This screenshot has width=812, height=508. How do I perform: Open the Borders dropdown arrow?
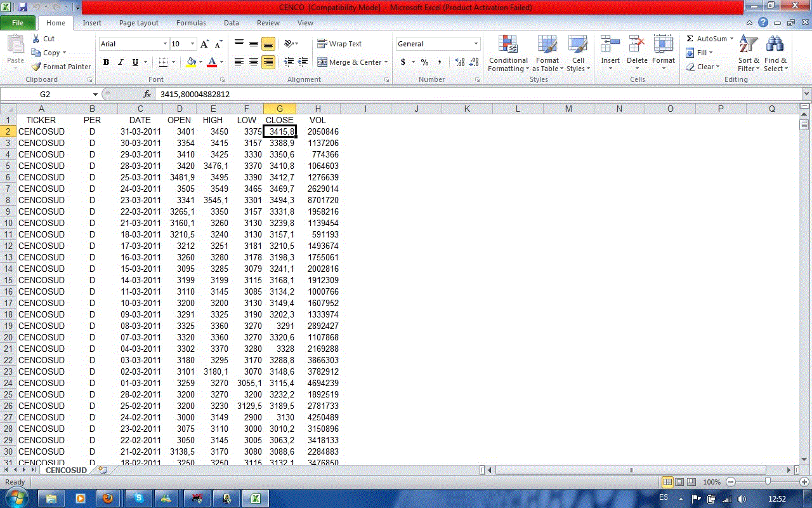tap(173, 62)
